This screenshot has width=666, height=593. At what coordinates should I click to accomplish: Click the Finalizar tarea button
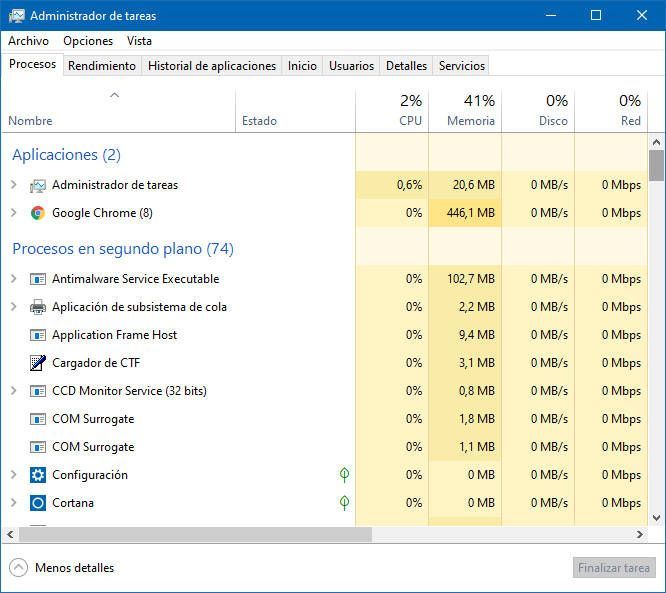coord(614,568)
